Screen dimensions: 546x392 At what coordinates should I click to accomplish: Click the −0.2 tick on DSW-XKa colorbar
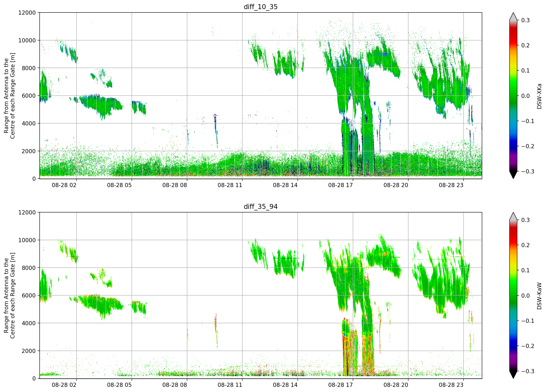[x=528, y=146]
